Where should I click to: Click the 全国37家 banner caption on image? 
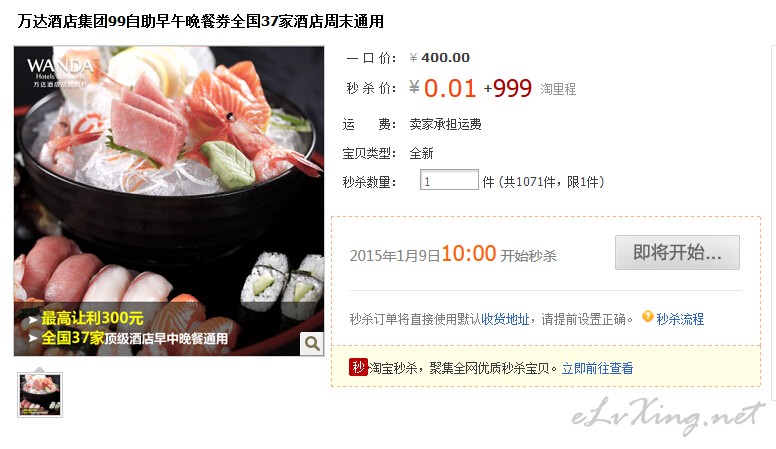134,338
